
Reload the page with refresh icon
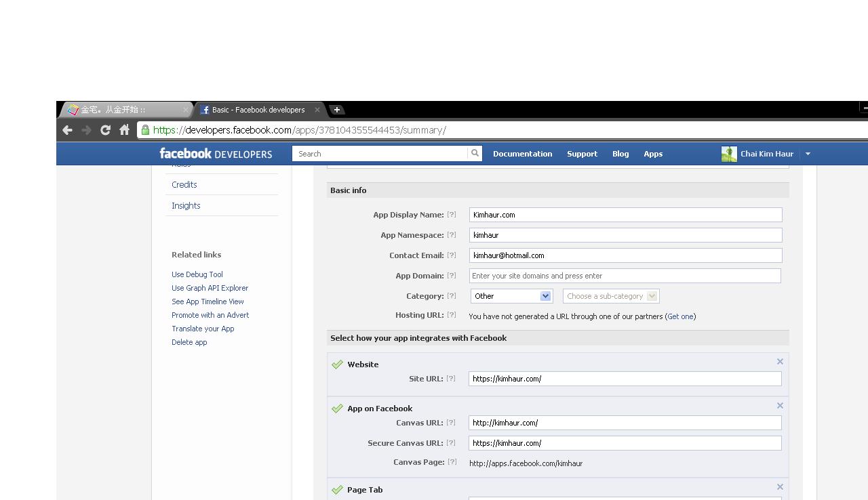point(105,130)
